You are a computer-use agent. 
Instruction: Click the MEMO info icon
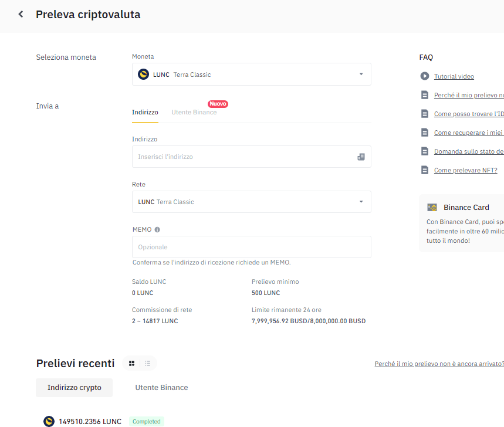pos(157,230)
